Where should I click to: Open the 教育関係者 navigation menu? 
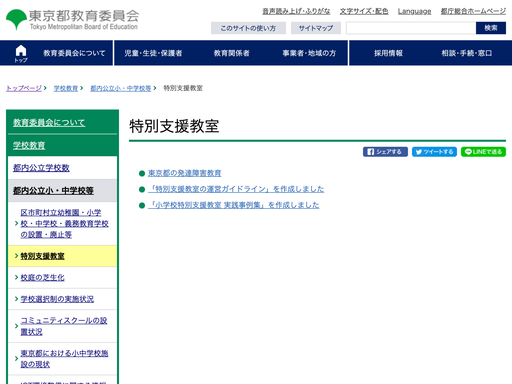coord(232,53)
